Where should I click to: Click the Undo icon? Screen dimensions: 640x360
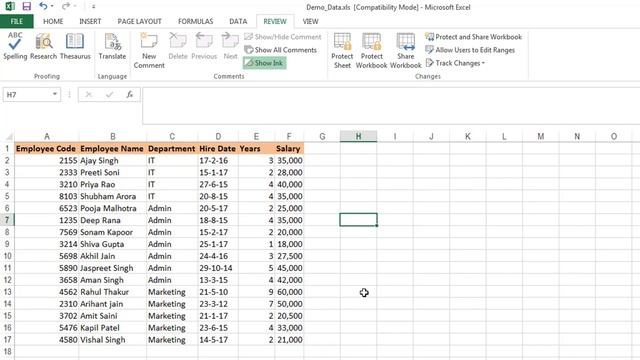click(x=43, y=6)
